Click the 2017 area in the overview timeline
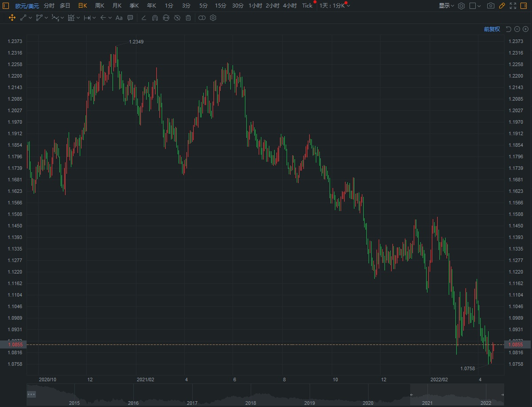 coord(192,396)
